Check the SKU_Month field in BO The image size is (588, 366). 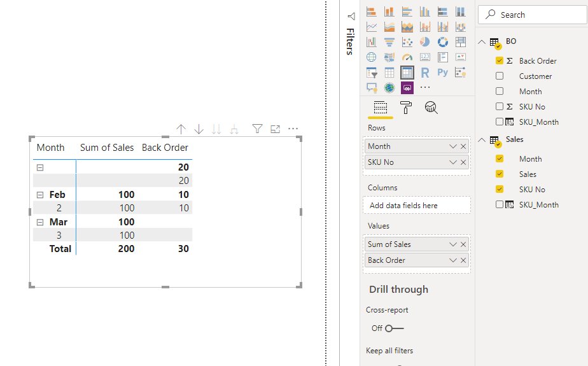coord(499,122)
